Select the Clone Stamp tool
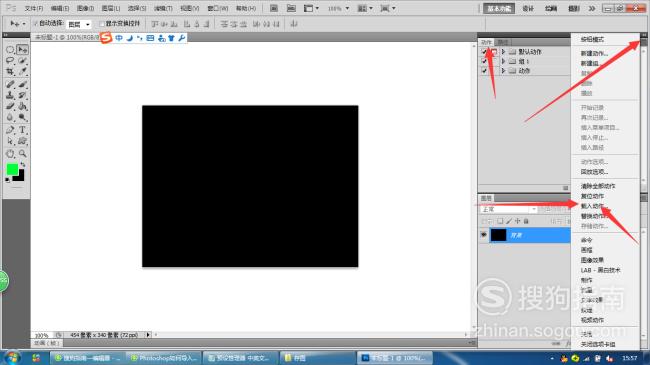 [x=10, y=95]
